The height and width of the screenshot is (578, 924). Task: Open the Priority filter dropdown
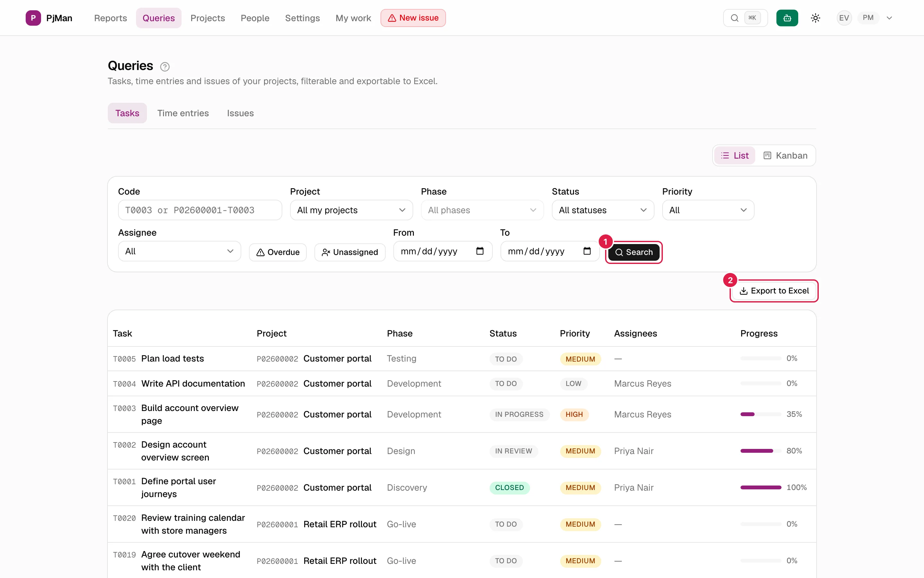(708, 210)
